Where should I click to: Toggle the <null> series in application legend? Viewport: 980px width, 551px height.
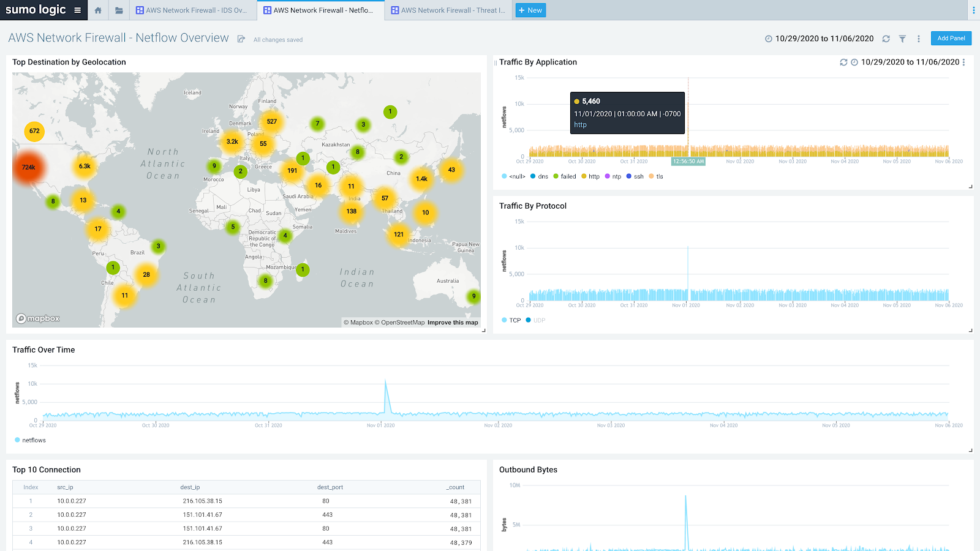tap(513, 176)
